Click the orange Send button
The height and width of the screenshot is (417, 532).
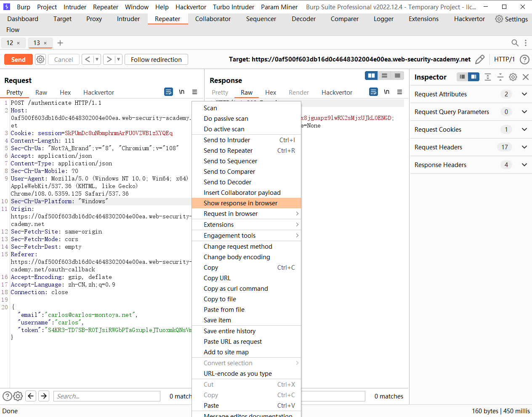(x=18, y=59)
